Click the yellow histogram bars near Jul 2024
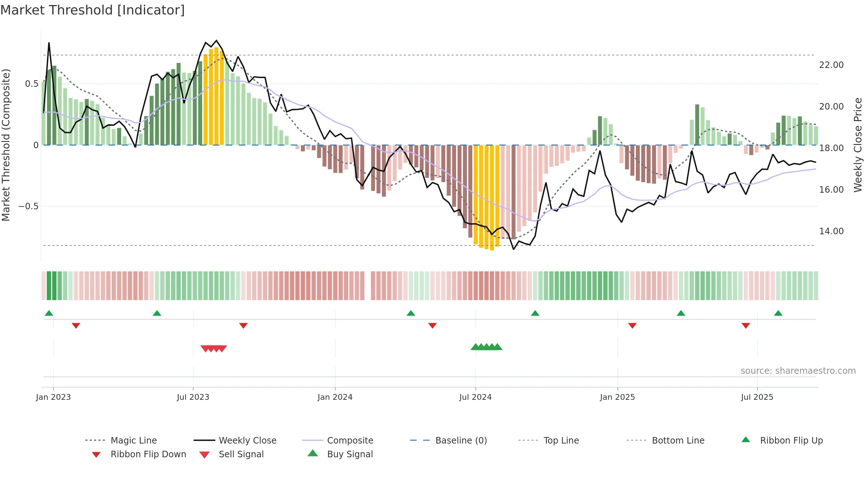This screenshot has height=488, width=868. pyautogui.click(x=486, y=198)
